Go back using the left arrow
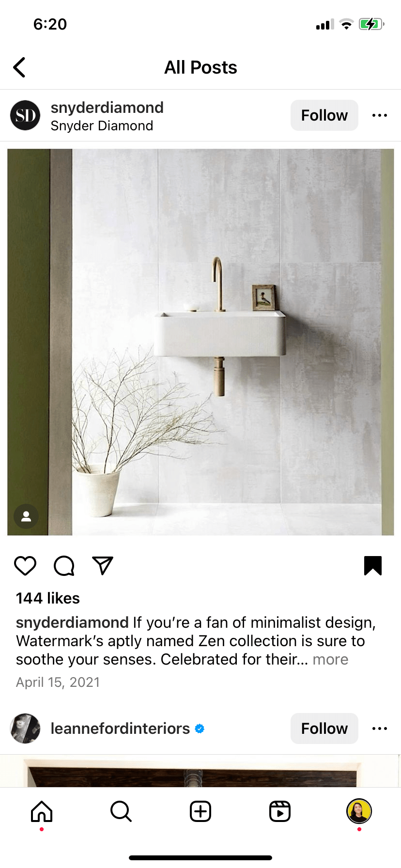401x868 pixels. pyautogui.click(x=19, y=67)
